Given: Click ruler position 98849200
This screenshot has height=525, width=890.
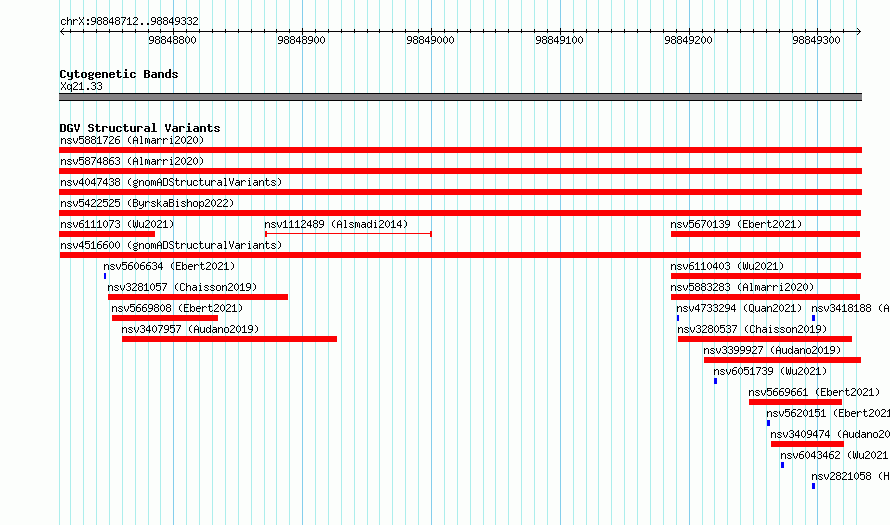Looking at the screenshot, I should [x=688, y=40].
